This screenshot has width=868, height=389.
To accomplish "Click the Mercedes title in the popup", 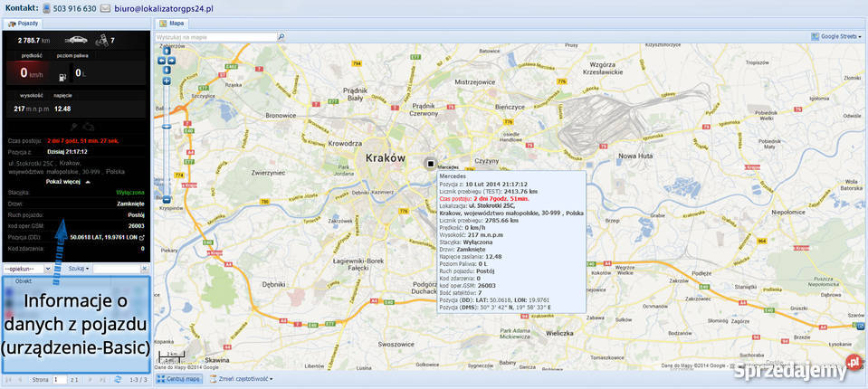I will 452,176.
